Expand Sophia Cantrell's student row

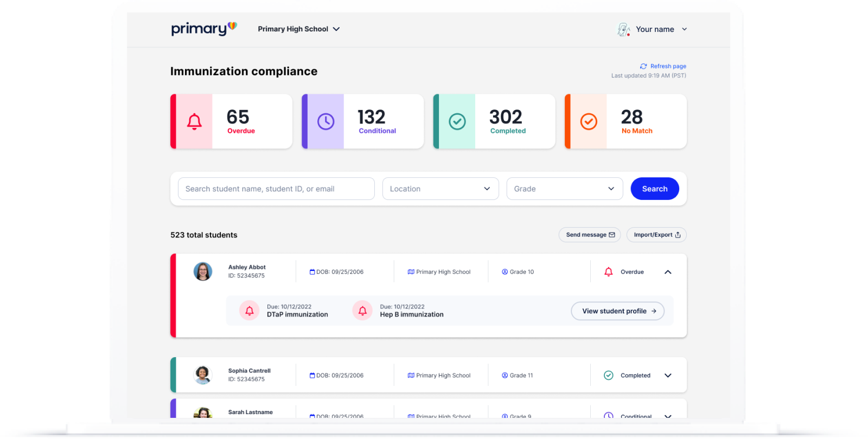pos(668,376)
